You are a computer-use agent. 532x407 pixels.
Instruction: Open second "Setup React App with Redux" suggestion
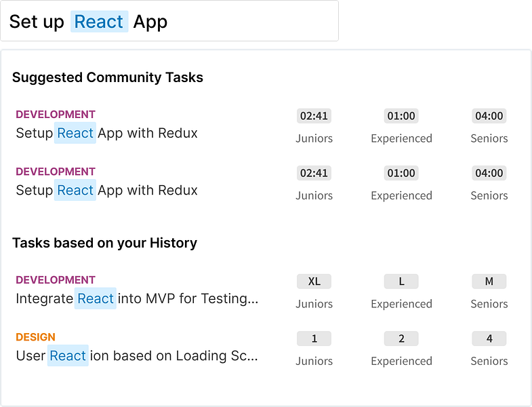click(x=106, y=190)
